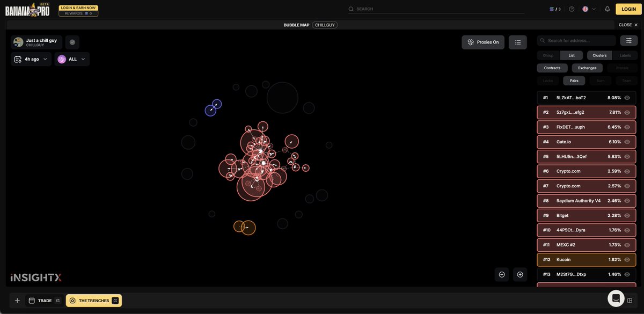
Task: Toggle eye icon for M2St7G...Dtxp
Action: coord(627,274)
